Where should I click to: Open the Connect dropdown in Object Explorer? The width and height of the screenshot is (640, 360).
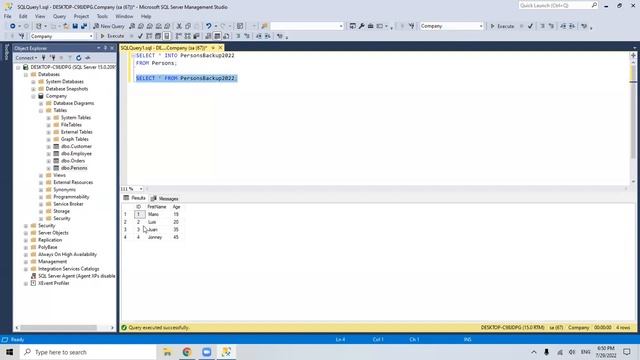26,58
